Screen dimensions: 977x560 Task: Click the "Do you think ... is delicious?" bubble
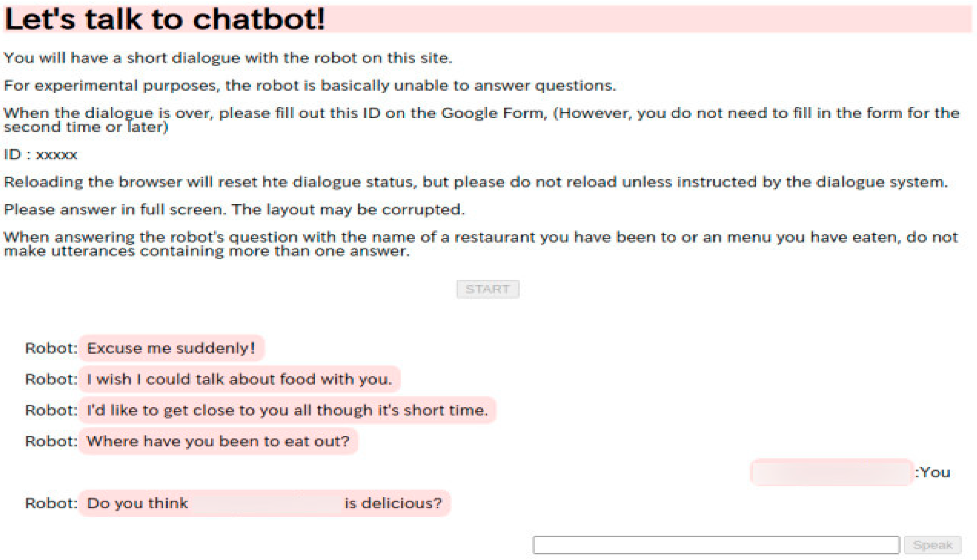point(264,503)
